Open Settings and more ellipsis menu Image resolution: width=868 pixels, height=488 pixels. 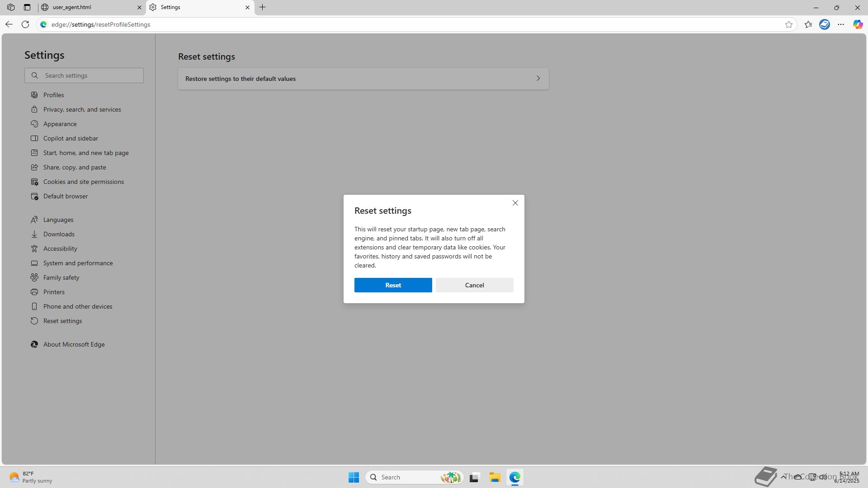point(841,24)
